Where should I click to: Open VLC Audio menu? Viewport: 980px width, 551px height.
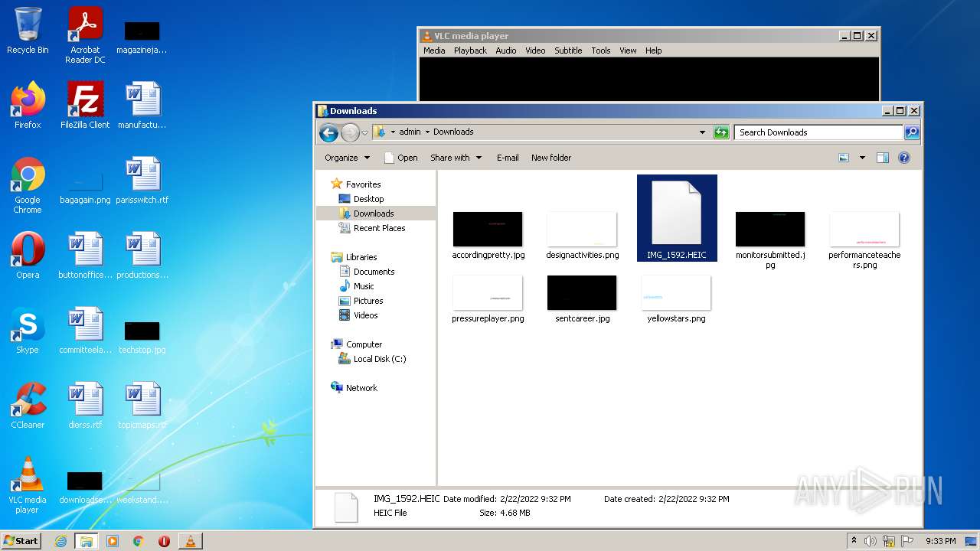506,51
